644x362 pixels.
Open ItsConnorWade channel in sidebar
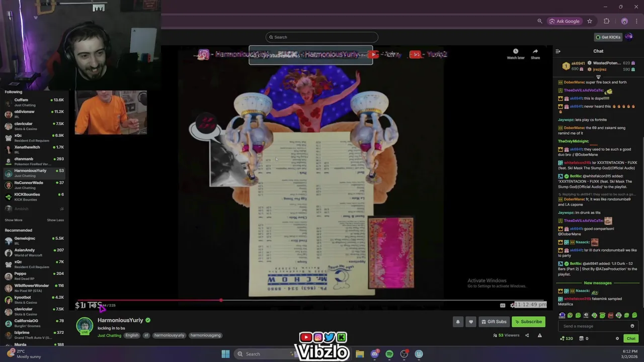click(x=34, y=185)
